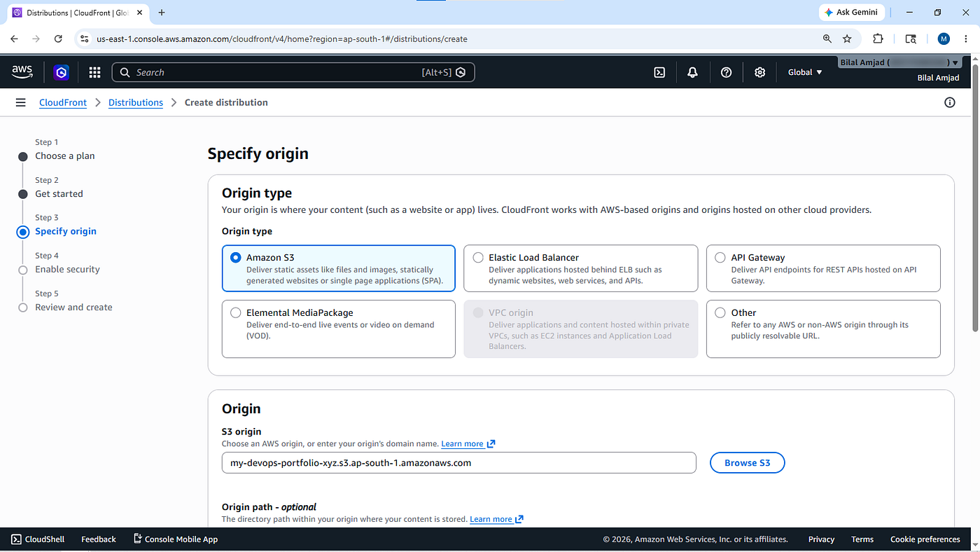
Task: Open the info panel icon
Action: point(950,102)
